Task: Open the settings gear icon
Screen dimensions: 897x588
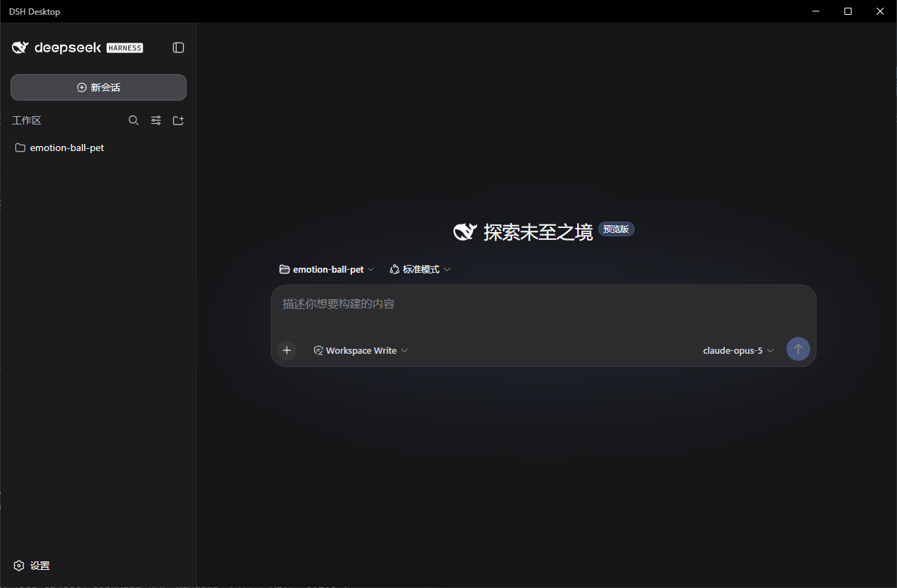Action: (x=20, y=566)
